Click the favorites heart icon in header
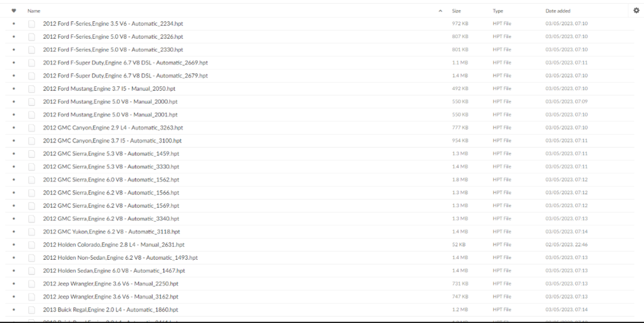Image resolution: width=644 pixels, height=323 pixels. coord(14,11)
